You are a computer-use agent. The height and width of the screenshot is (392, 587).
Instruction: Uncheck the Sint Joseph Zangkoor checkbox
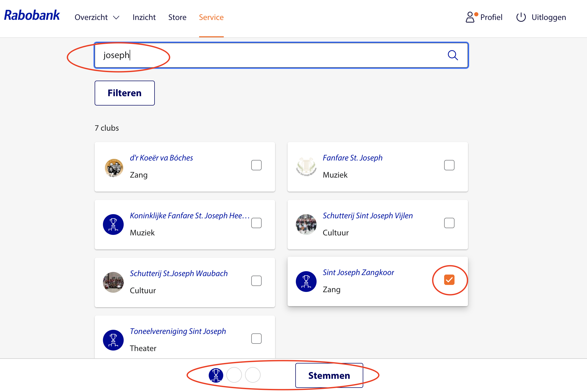pyautogui.click(x=449, y=280)
